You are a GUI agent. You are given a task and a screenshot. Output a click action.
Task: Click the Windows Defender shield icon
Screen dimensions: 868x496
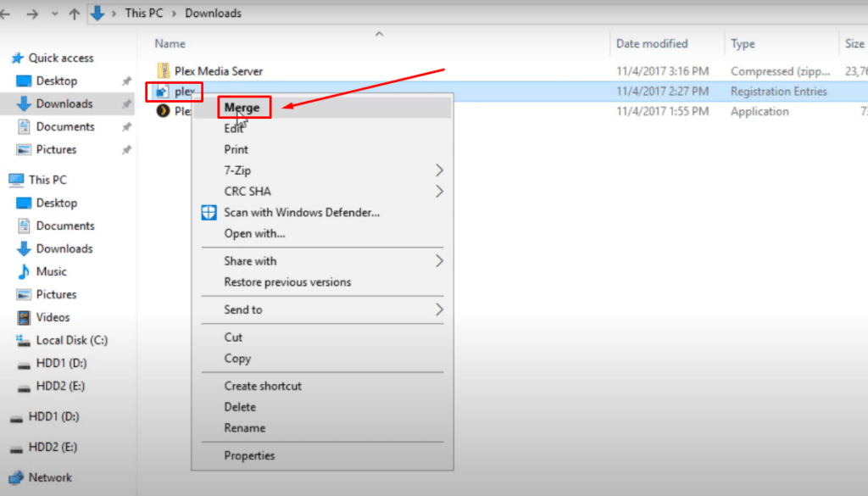click(x=209, y=213)
